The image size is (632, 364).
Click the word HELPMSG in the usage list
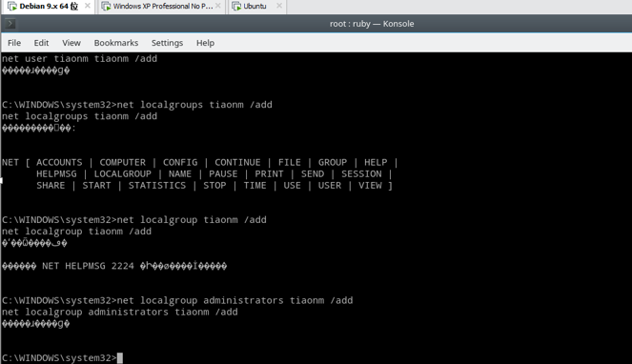pos(56,174)
